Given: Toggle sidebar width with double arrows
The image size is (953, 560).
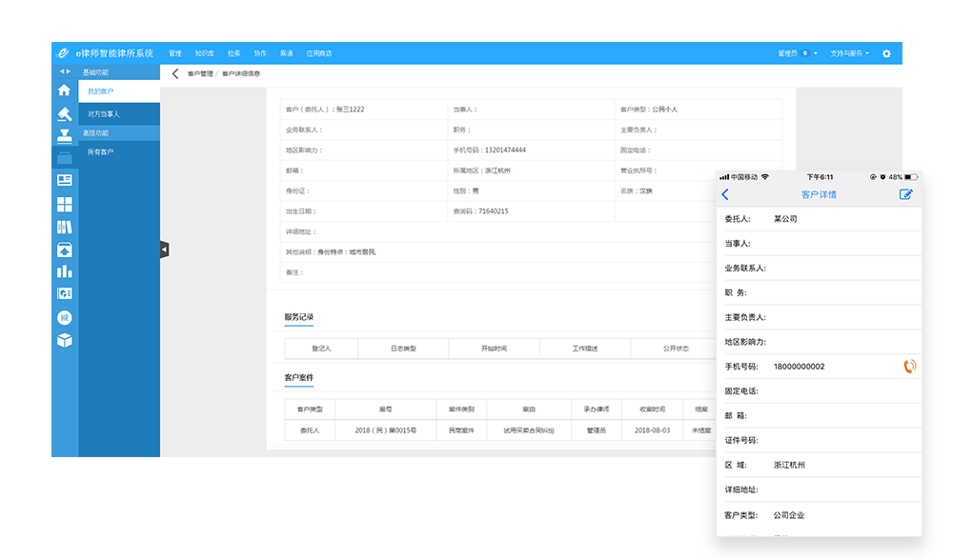Looking at the screenshot, I should (x=64, y=72).
